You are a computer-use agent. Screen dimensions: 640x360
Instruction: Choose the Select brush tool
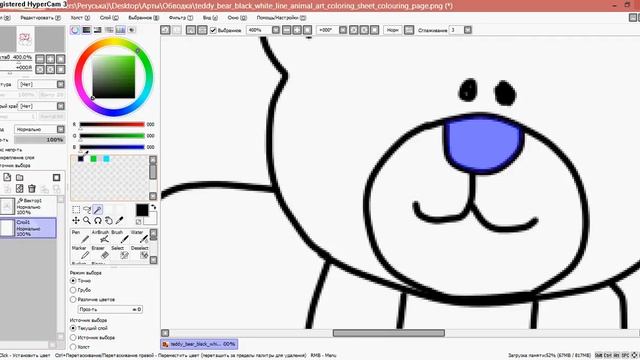pos(120,252)
